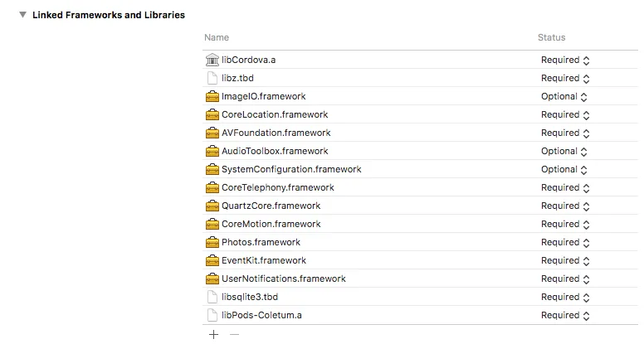Open status dropdown for Photos.framework

[x=565, y=243]
